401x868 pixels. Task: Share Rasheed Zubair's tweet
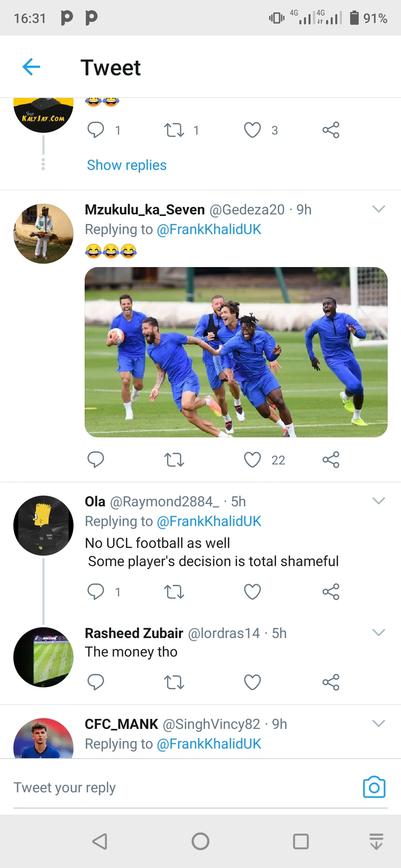click(331, 682)
